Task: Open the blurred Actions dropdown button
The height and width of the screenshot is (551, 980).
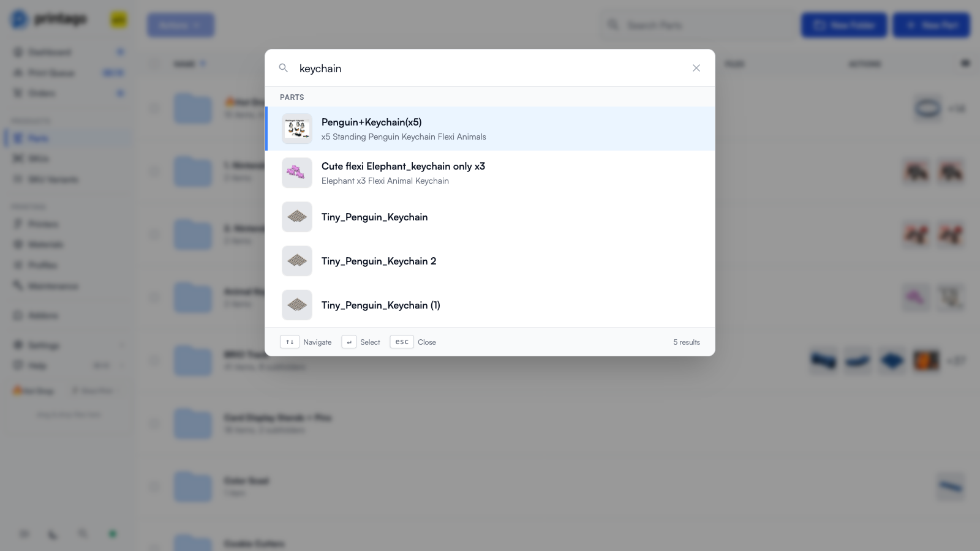Action: pos(181,25)
